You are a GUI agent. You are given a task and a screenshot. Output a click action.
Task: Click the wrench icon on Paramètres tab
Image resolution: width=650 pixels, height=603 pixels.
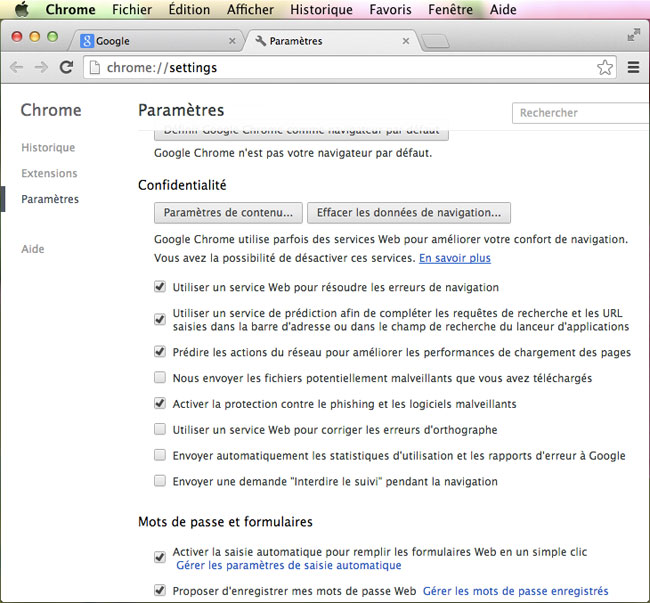tap(261, 41)
